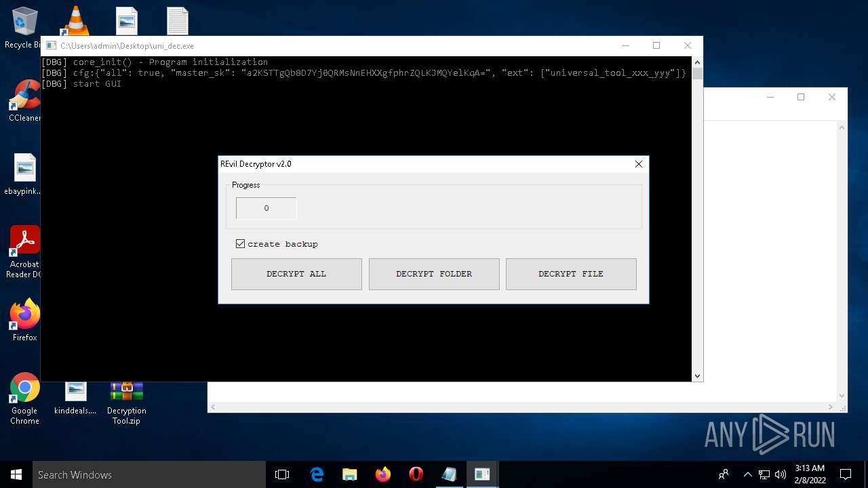Select the Progress counter field showing 0

coord(267,208)
